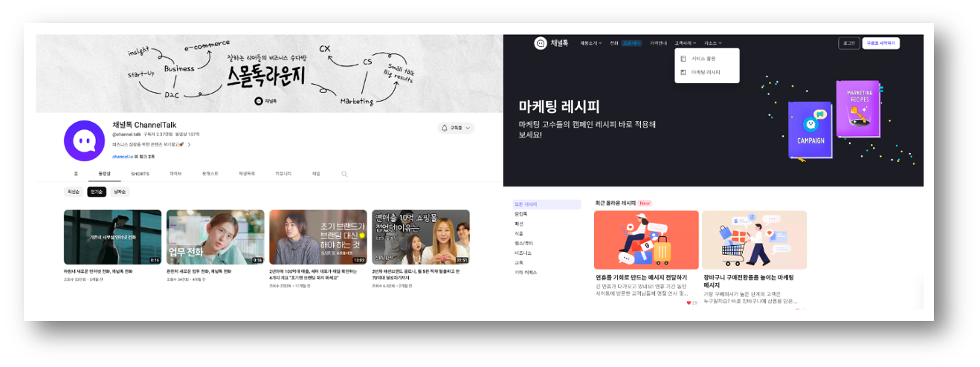Select the 최신순 sort chip
Image resolution: width=980 pixels, height=367 pixels.
(x=74, y=192)
